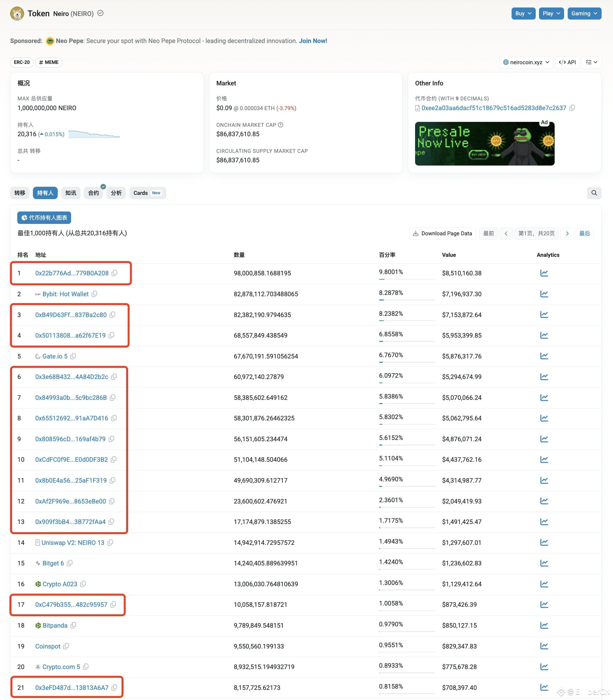Click the Presale Now Live ad banner
Screen dimensions: 613x700
coord(485,144)
